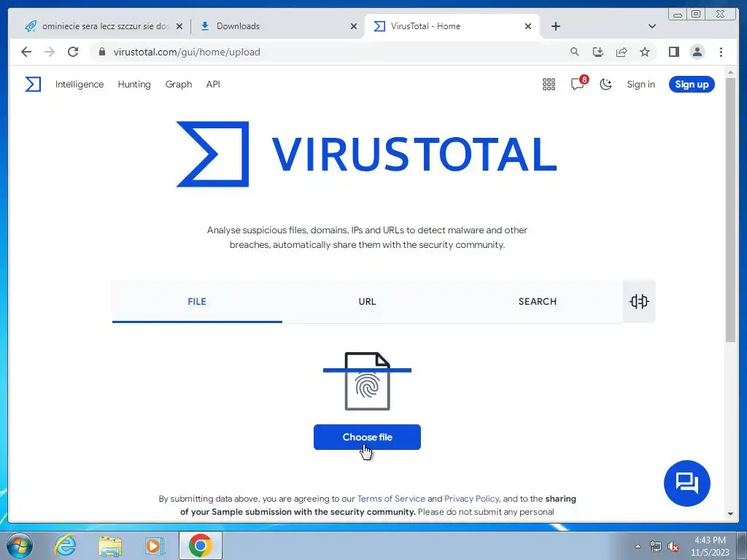This screenshot has width=747, height=560.
Task: Click the page vertical scrollbar thumb
Action: coord(730,209)
